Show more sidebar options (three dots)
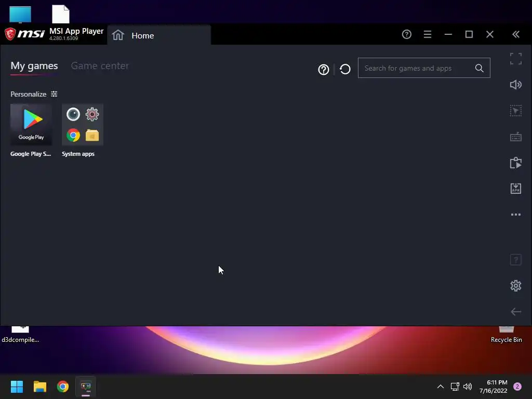The width and height of the screenshot is (532, 399). (x=516, y=215)
